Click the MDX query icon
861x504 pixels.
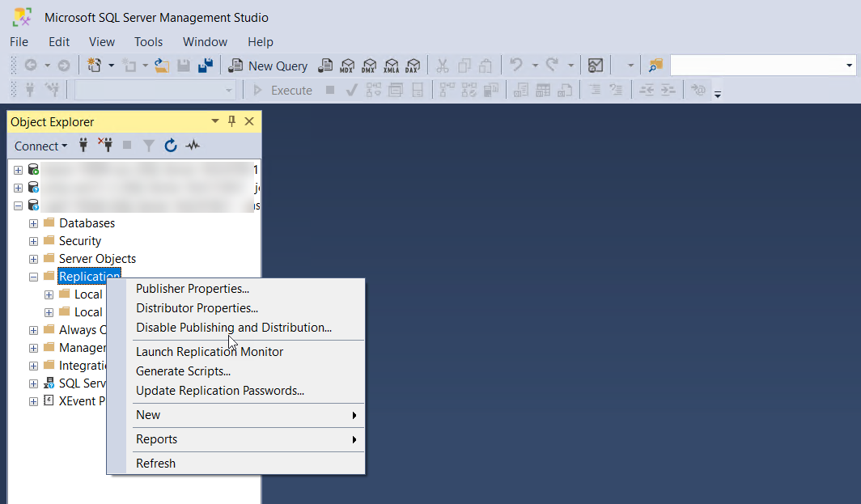pos(347,66)
